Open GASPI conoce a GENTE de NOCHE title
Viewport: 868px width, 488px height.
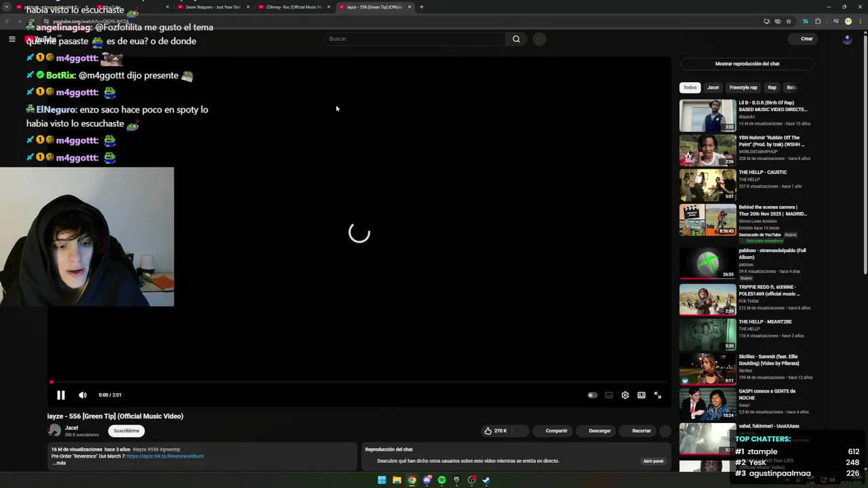pos(767,394)
